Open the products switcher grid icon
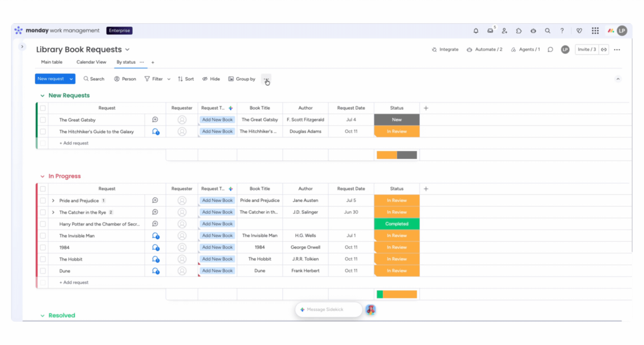Screen dimensions: 644x345 tap(595, 31)
